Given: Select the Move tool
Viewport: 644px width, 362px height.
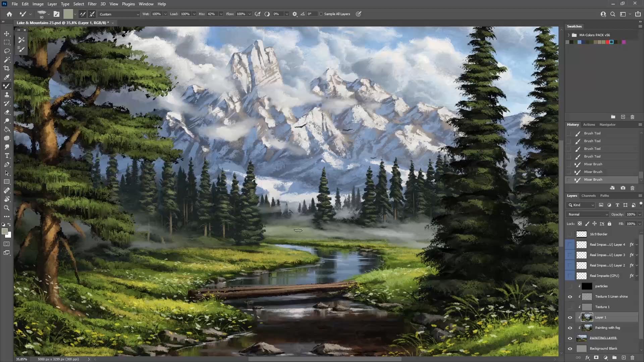Looking at the screenshot, I should (7, 34).
